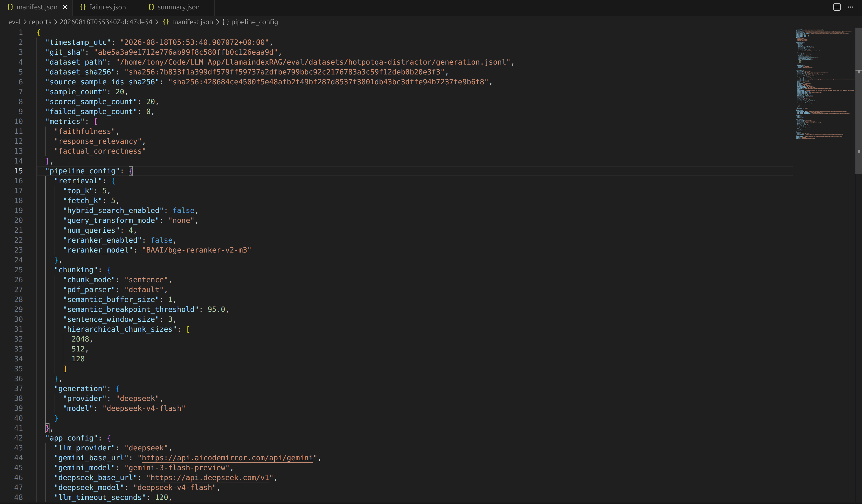Click the "metrics" key
Screen dimensions: 862x504
click(65, 122)
